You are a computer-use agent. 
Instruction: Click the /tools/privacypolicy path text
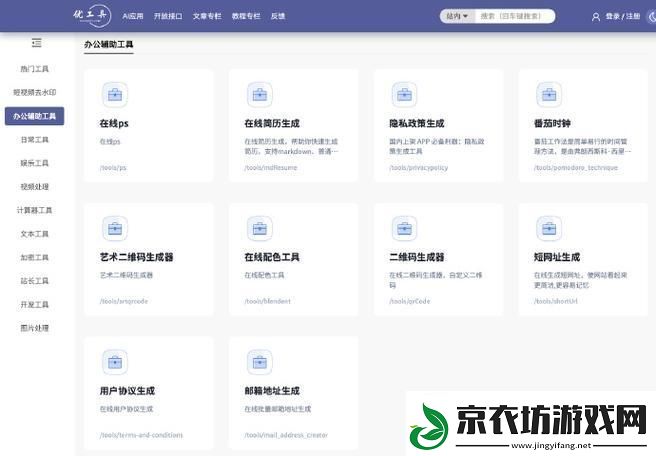tap(418, 168)
